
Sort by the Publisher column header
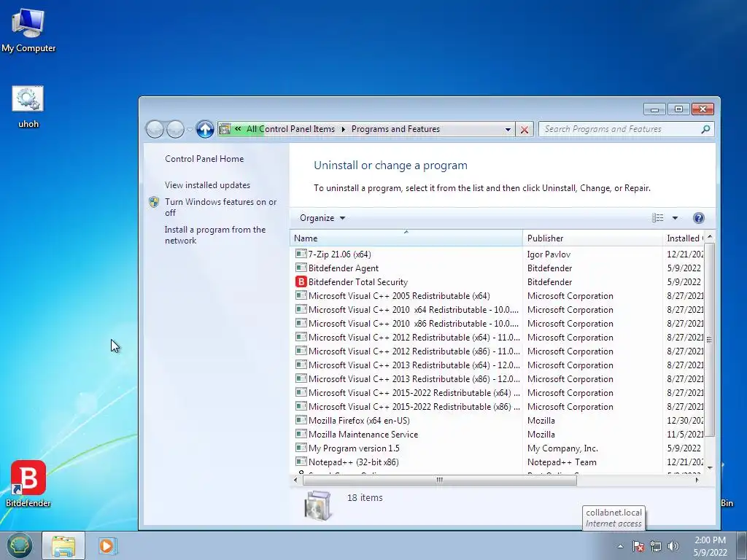(592, 238)
